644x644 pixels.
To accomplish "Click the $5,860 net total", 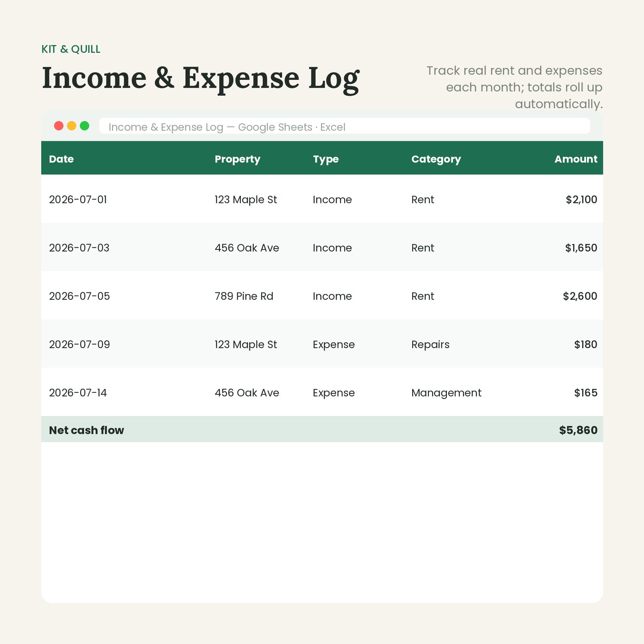I will pos(578,430).
